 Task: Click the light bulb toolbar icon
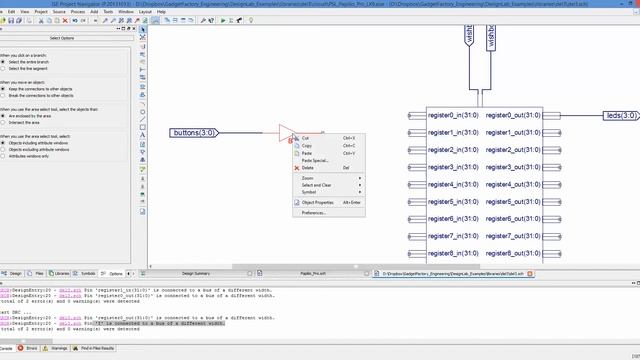[251, 20]
